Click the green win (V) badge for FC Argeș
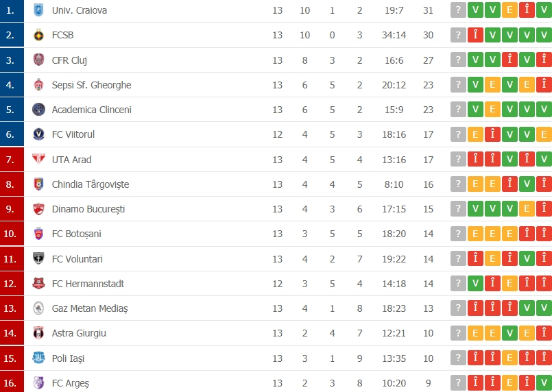 click(x=544, y=382)
